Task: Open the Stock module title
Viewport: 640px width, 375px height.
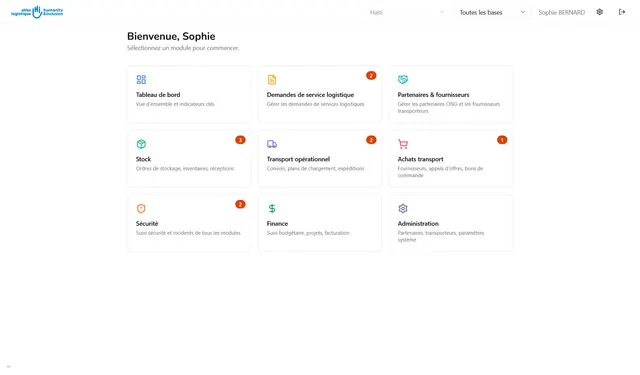Action: coord(143,159)
